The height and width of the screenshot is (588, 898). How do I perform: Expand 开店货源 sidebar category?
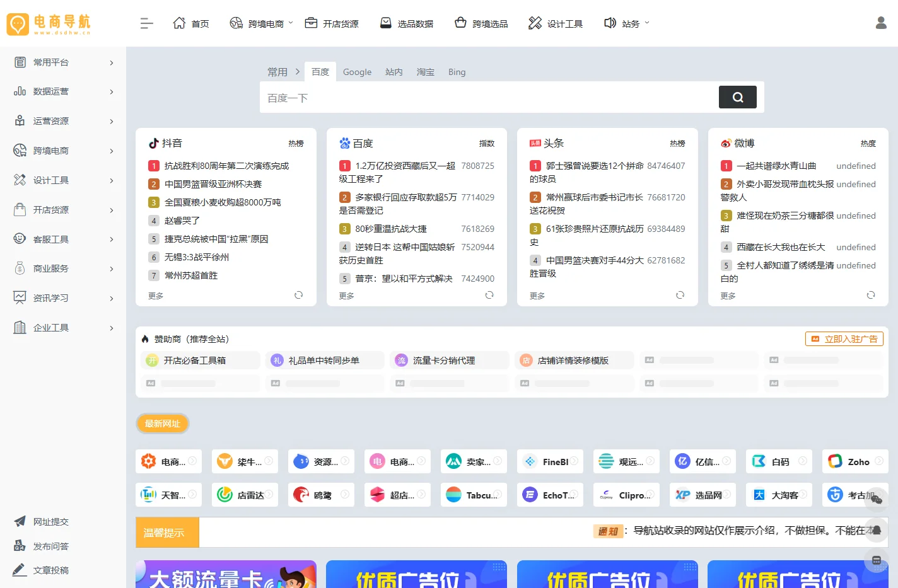63,210
